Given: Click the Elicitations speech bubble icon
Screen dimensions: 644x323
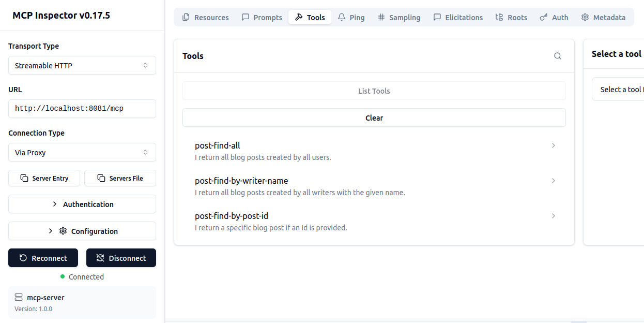Looking at the screenshot, I should pos(437,18).
